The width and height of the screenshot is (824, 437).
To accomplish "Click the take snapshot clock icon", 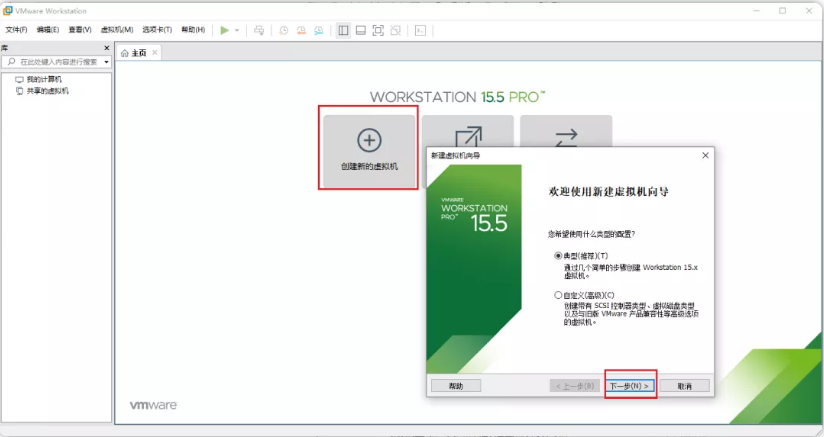I will pos(284,30).
